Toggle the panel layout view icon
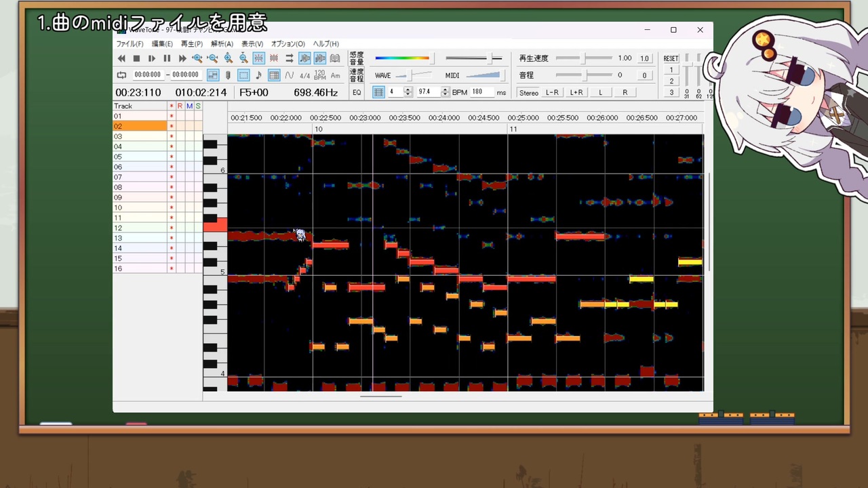Screen dimensions: 868x488 213,75
